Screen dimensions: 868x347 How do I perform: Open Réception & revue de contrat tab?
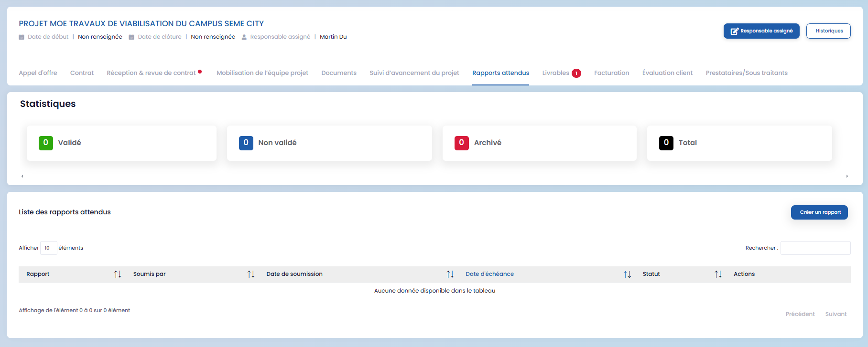pyautogui.click(x=151, y=73)
